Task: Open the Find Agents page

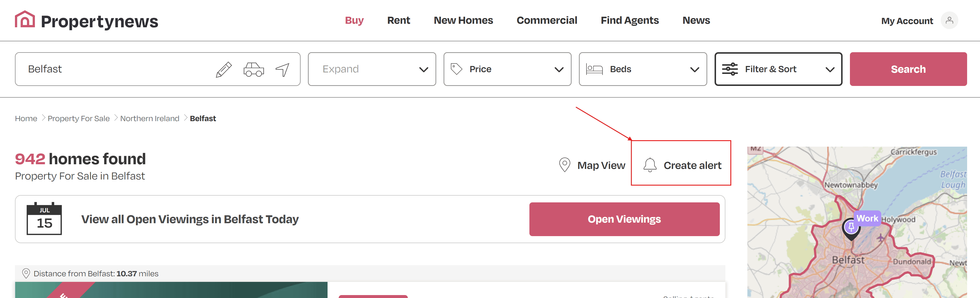Action: pos(630,20)
